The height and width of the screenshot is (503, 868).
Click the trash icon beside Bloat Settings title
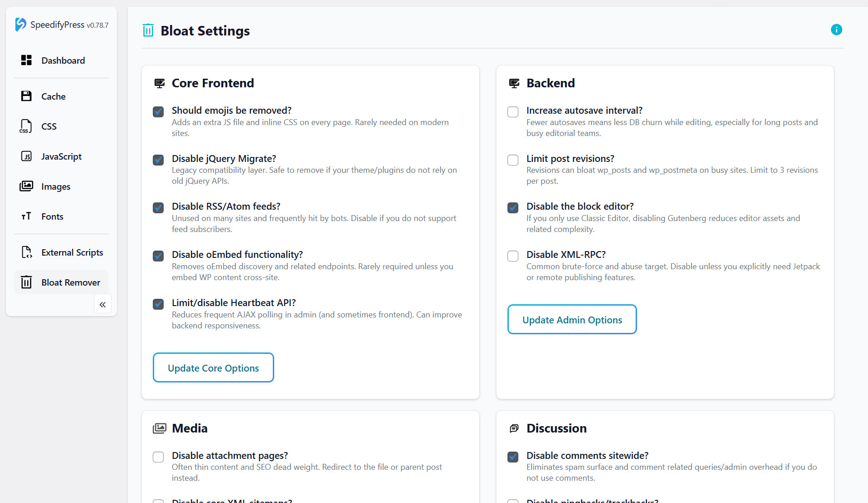[148, 30]
